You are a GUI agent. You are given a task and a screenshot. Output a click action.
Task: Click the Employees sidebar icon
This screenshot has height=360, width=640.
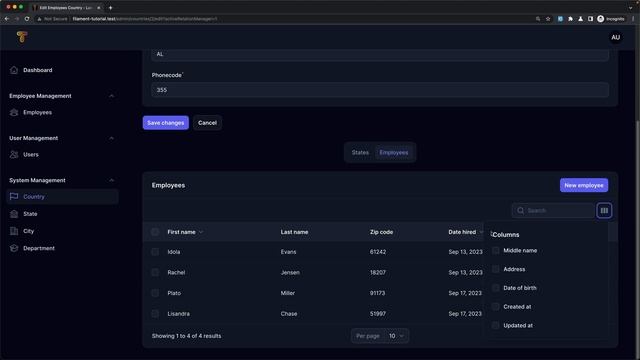click(x=14, y=112)
